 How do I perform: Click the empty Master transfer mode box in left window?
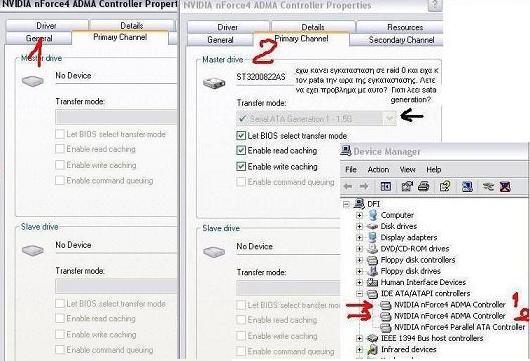point(116,117)
